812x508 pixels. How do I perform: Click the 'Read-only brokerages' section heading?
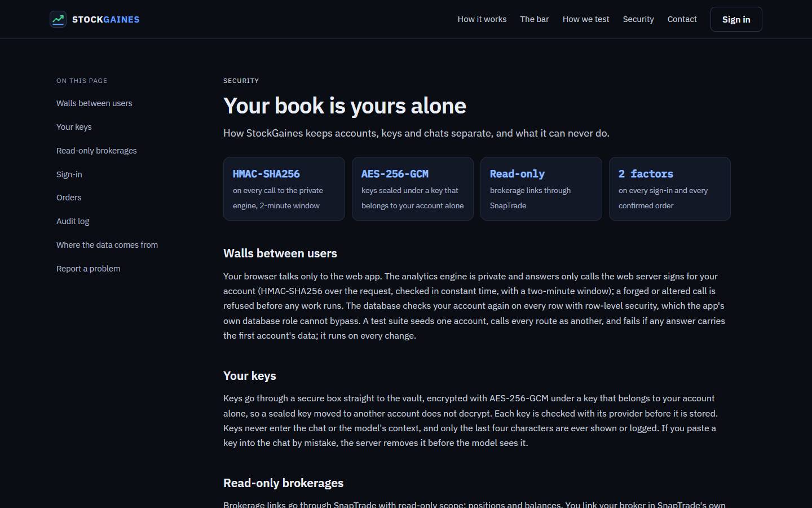pyautogui.click(x=284, y=483)
